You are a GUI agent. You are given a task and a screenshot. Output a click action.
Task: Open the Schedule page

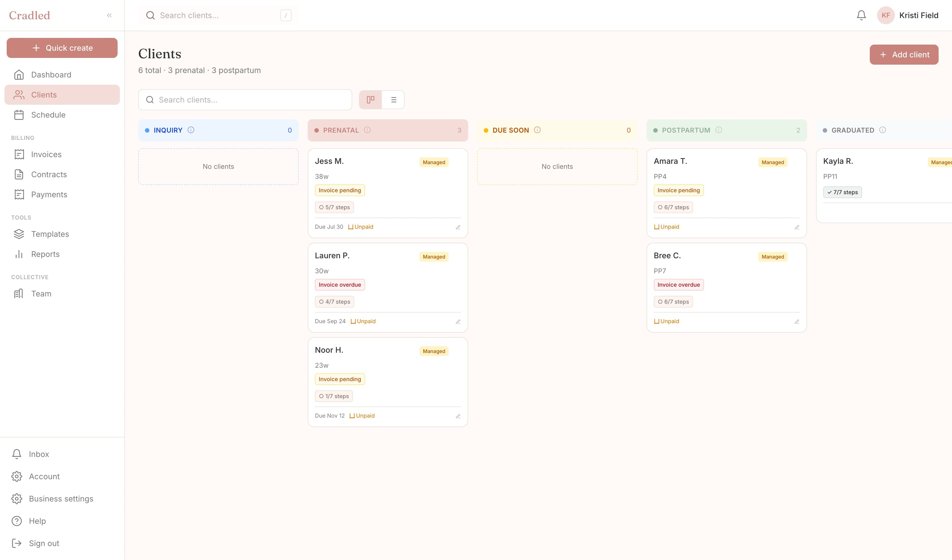tap(62, 115)
